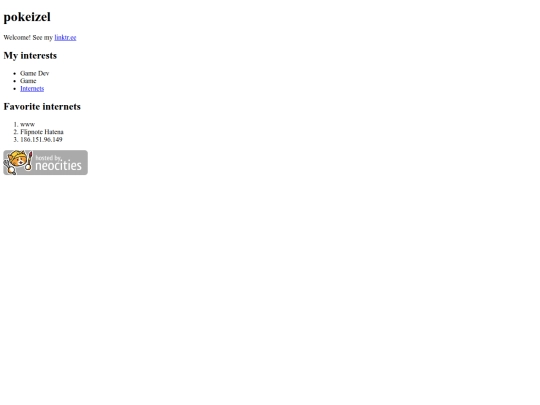Click the number '2.' before Flipnote Hatena
This screenshot has height=405, width=540.
[15, 132]
